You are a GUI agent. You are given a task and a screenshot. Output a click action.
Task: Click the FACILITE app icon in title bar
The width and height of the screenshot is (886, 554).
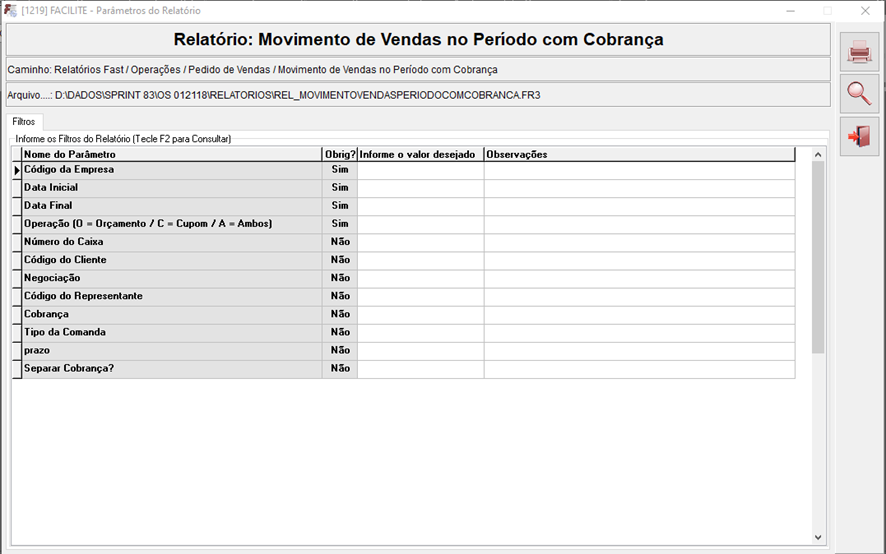click(10, 10)
